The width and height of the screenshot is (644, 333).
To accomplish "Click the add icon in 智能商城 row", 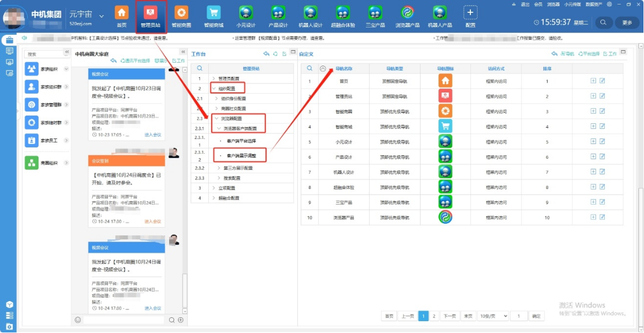I will [x=593, y=126].
